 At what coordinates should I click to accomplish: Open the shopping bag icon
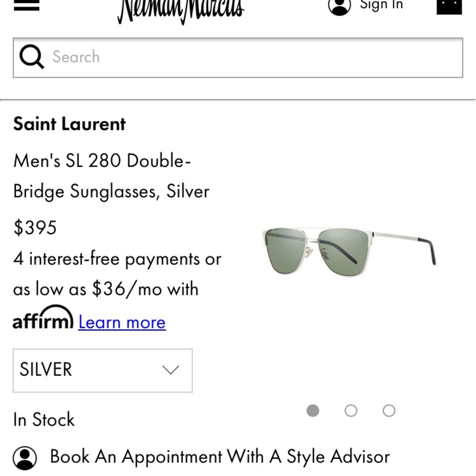[x=448, y=8]
